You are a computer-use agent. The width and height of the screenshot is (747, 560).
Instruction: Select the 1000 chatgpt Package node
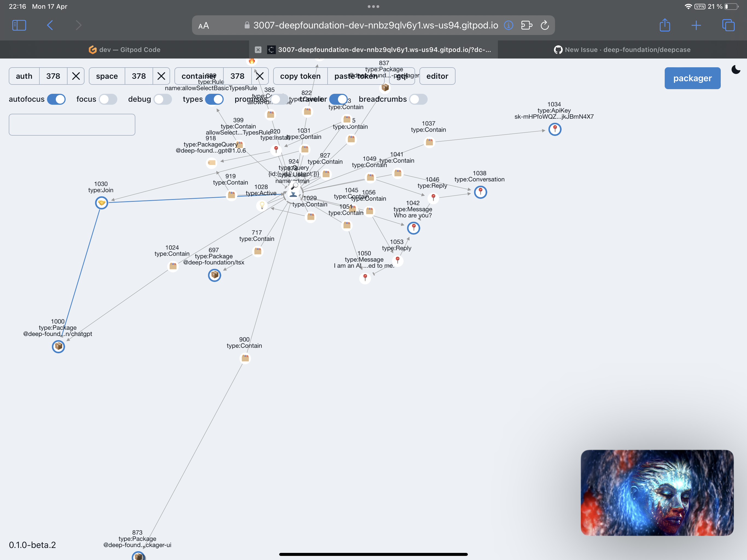click(59, 346)
